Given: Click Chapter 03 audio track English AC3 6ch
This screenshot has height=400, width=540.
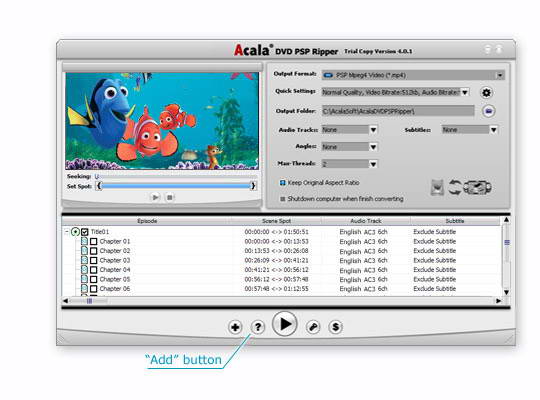Looking at the screenshot, I should pos(363,260).
